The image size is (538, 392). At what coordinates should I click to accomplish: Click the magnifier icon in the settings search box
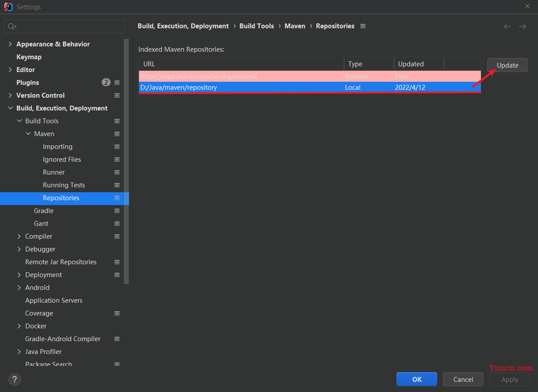tap(12, 27)
